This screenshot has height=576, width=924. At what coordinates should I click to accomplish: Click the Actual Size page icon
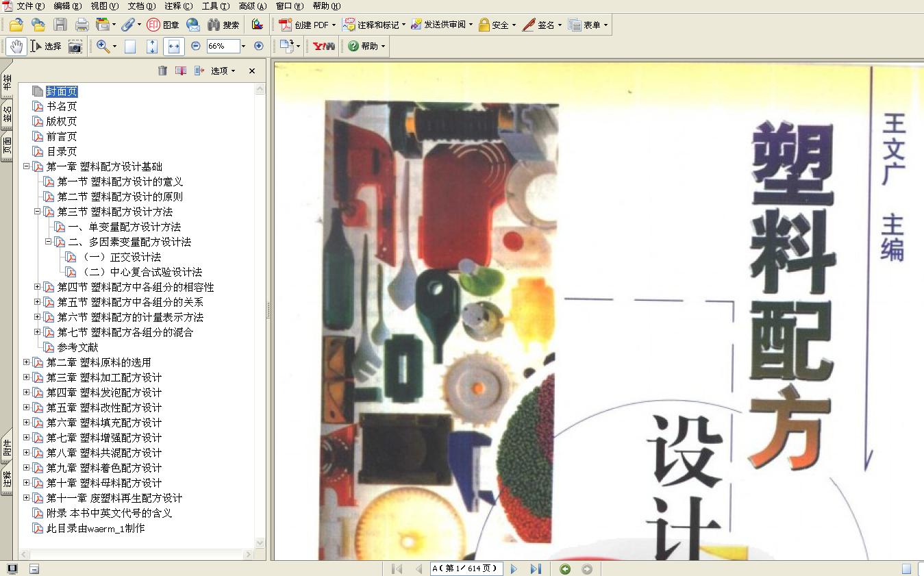click(130, 47)
